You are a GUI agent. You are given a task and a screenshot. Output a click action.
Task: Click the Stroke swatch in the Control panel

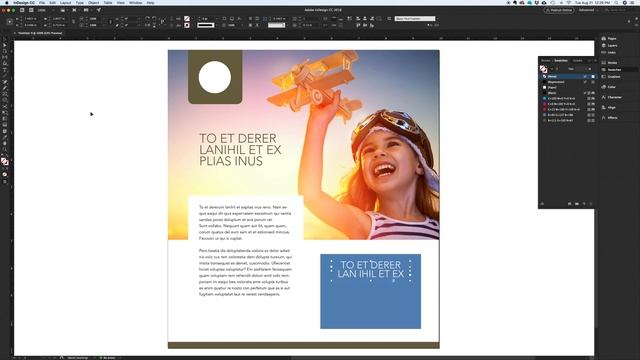click(x=187, y=25)
